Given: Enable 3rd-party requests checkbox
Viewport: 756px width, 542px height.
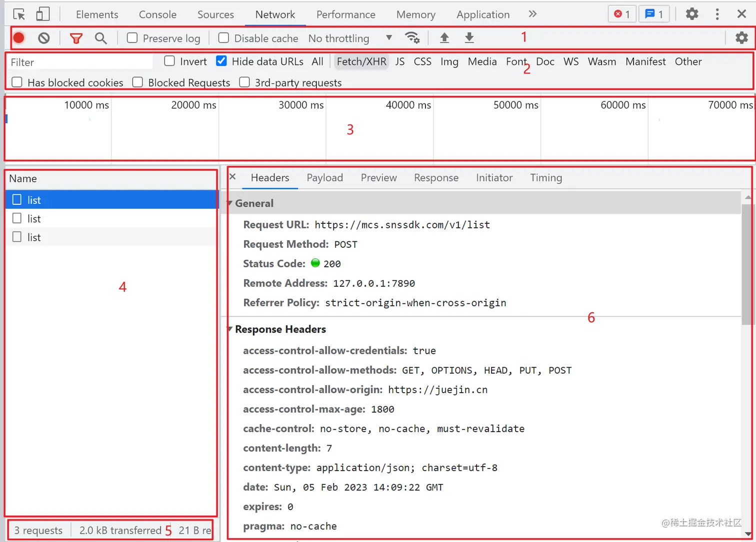Looking at the screenshot, I should (x=244, y=82).
